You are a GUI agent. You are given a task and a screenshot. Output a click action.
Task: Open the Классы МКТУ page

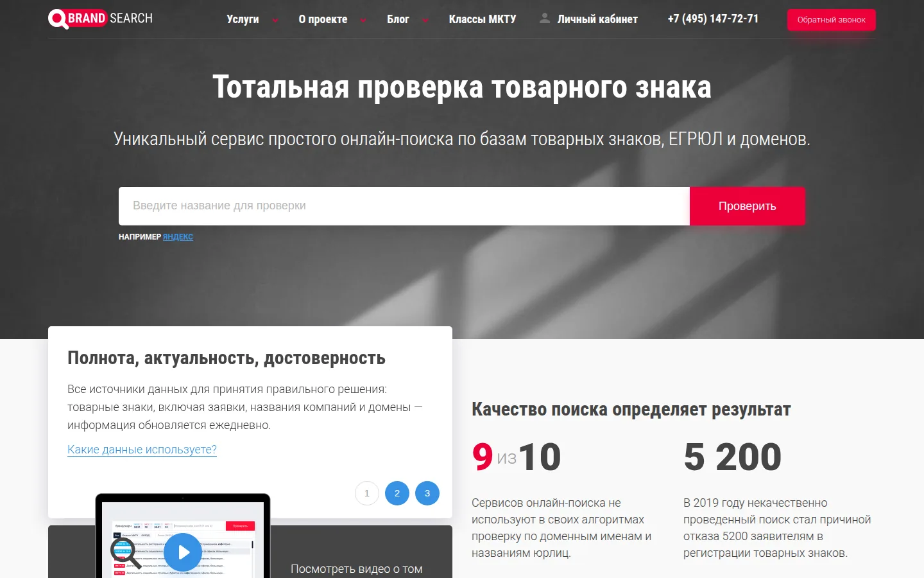click(483, 19)
